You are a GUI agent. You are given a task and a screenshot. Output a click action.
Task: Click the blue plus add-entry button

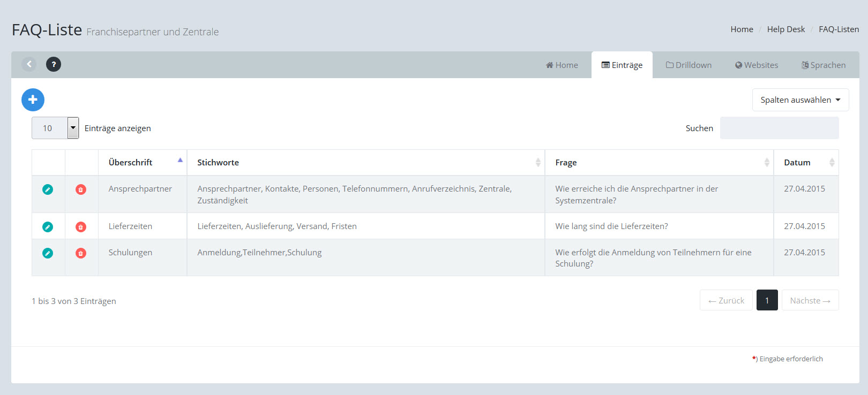coord(33,100)
